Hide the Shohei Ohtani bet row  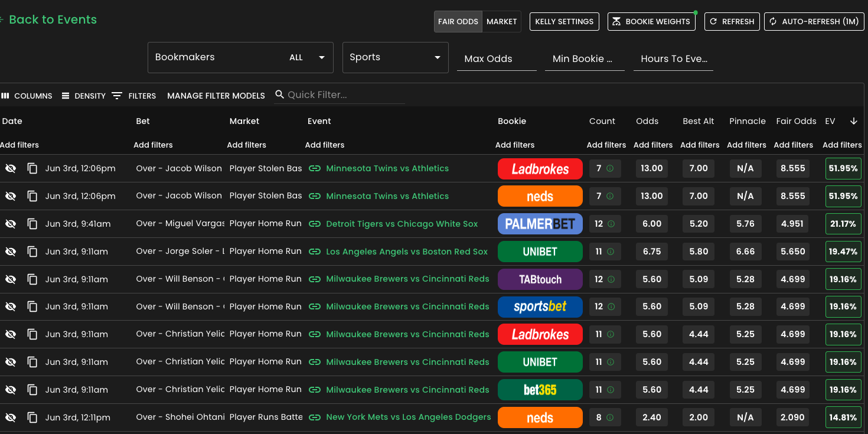tap(10, 417)
